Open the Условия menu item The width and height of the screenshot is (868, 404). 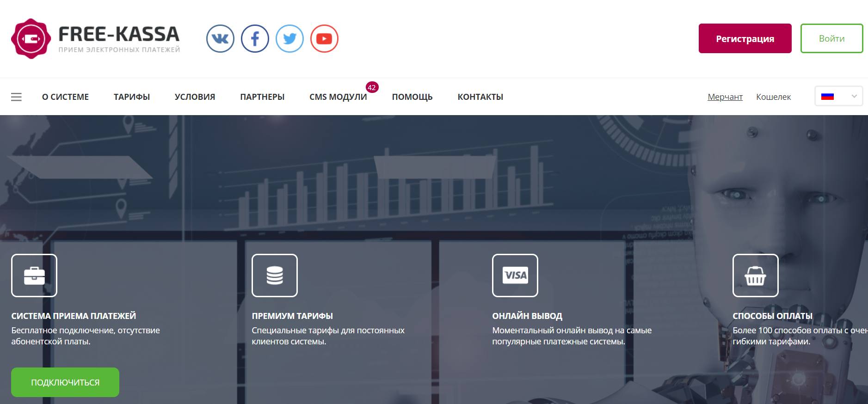tap(195, 97)
